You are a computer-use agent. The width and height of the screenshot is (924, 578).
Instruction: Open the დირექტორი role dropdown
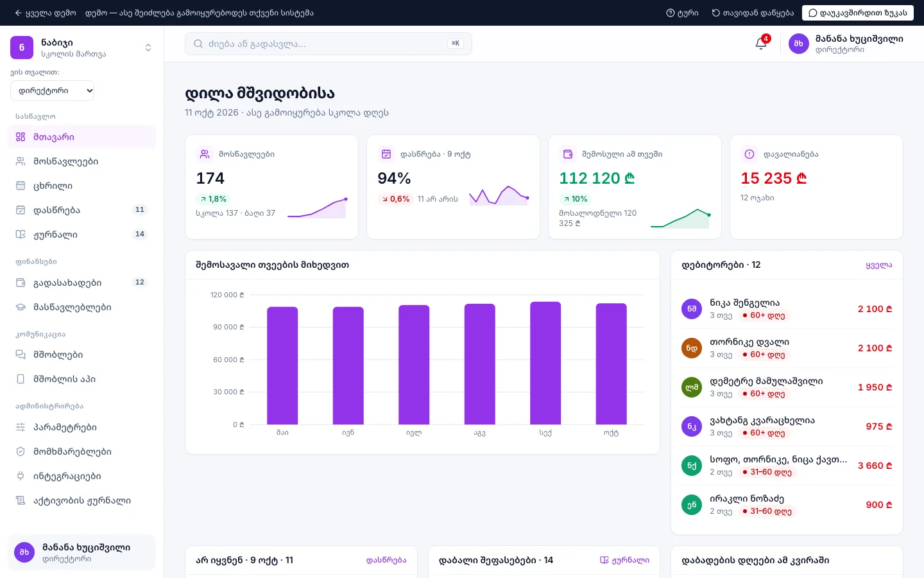[x=53, y=91]
